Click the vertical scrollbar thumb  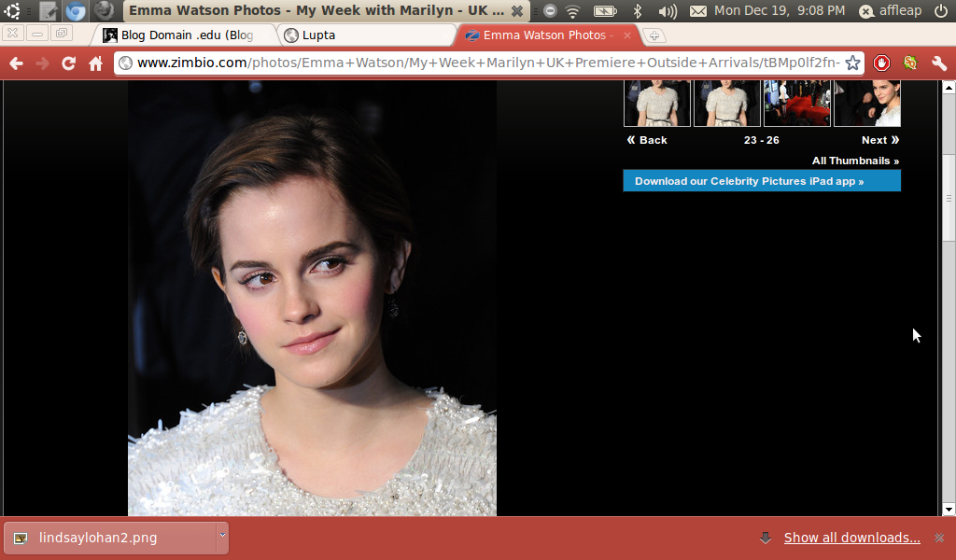(x=949, y=198)
